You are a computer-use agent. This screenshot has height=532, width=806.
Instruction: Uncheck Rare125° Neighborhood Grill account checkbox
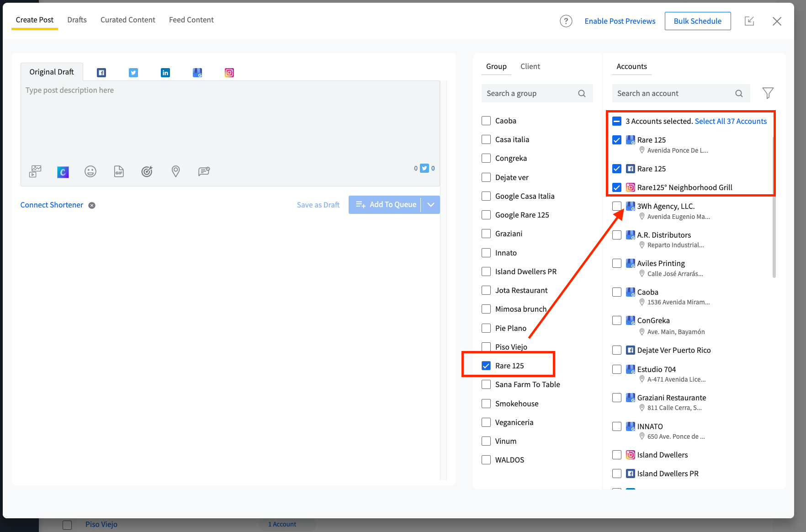coord(617,187)
